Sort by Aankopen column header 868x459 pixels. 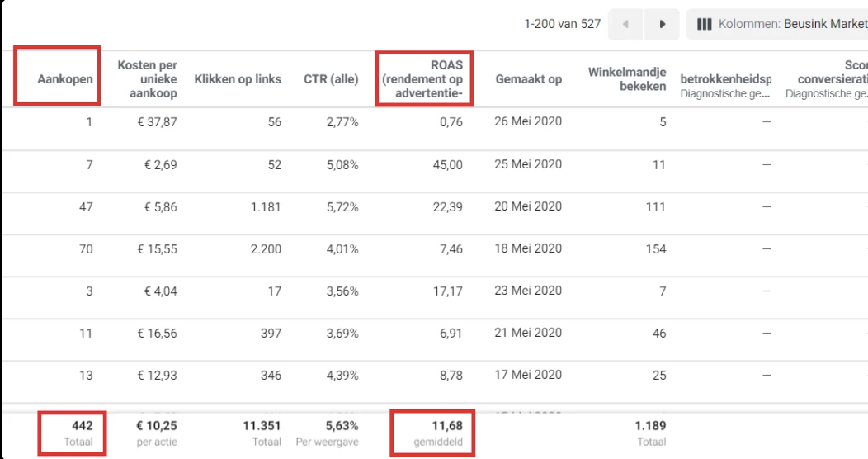[64, 79]
